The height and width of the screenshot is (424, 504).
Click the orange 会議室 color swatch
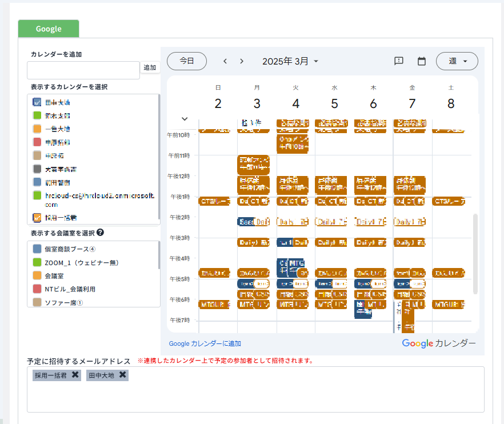(x=37, y=275)
